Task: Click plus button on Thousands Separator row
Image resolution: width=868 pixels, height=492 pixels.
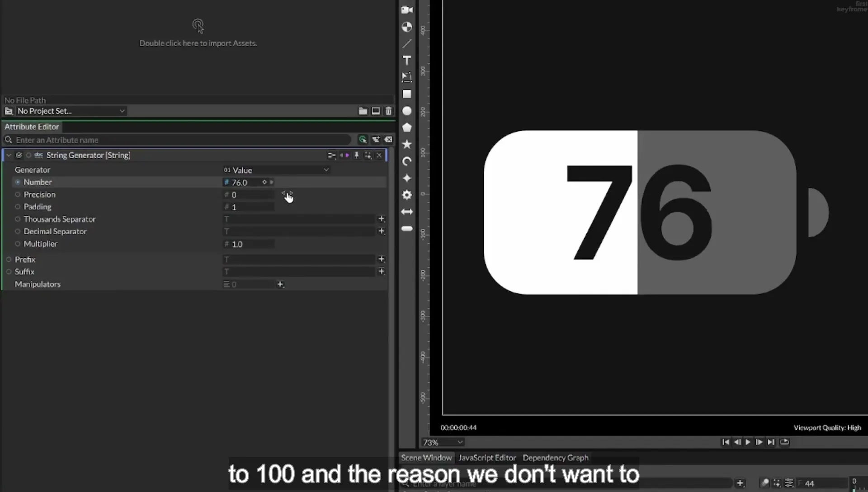Action: click(x=381, y=219)
